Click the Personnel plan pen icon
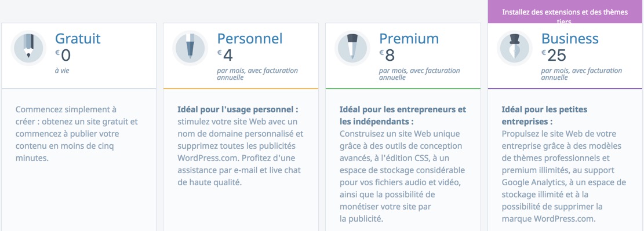The width and height of the screenshot is (644, 231). click(x=190, y=48)
